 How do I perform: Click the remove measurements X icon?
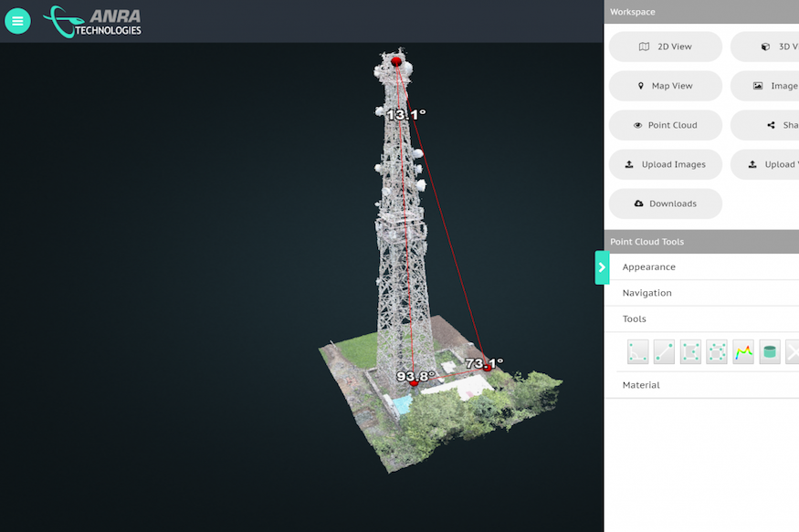(792, 352)
